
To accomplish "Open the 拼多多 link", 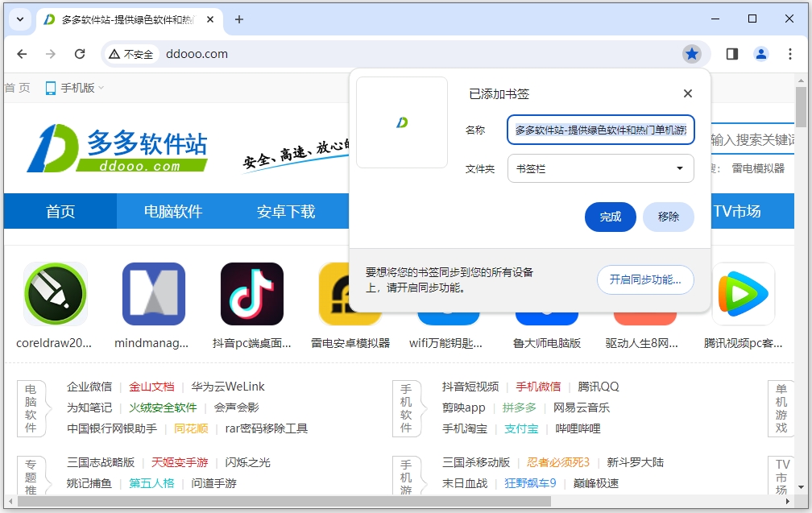I will 520,408.
